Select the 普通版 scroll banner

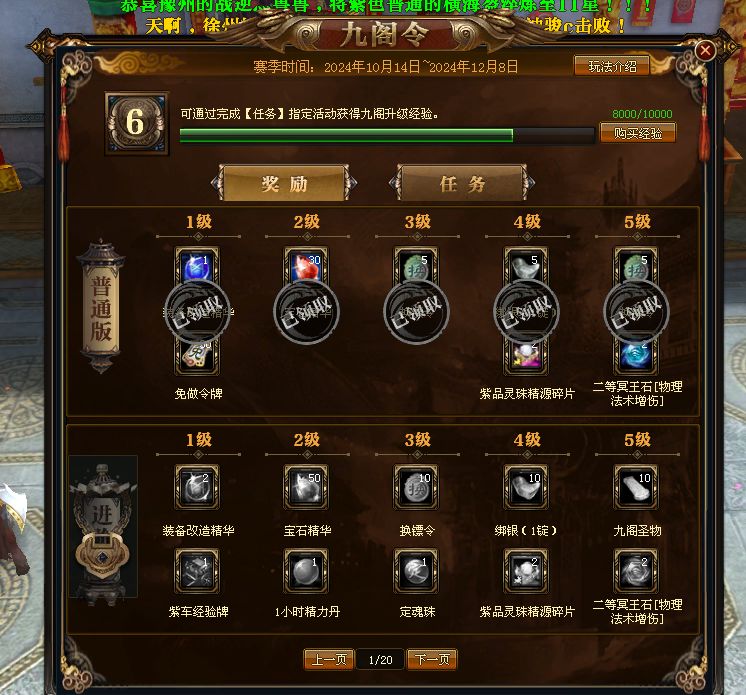(x=101, y=307)
